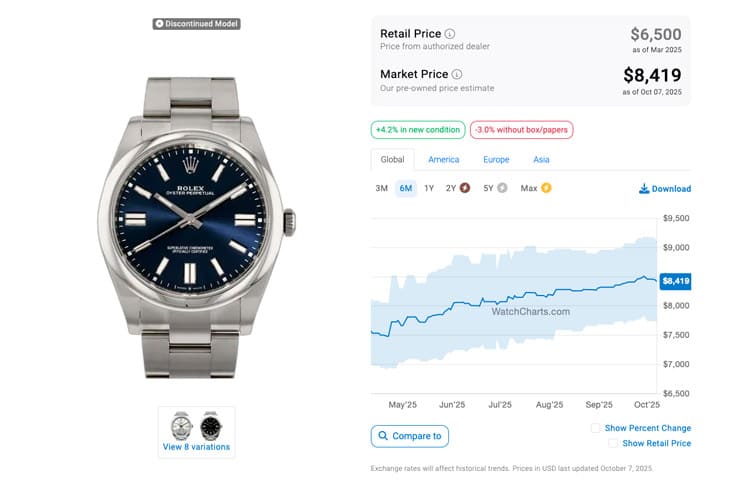Click the black dial watch variation thumbnail
Viewport: 730px width, 482px height.
(210, 426)
